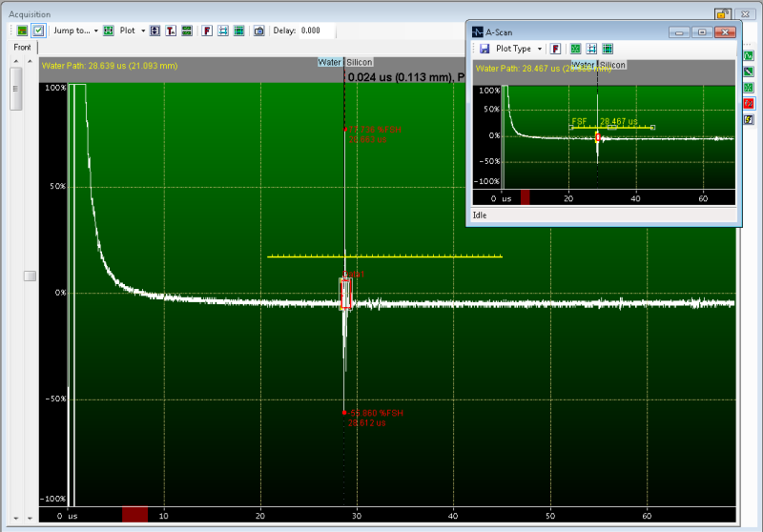
Task: Click the FSF gate label in A-Scan plot
Action: coord(579,122)
